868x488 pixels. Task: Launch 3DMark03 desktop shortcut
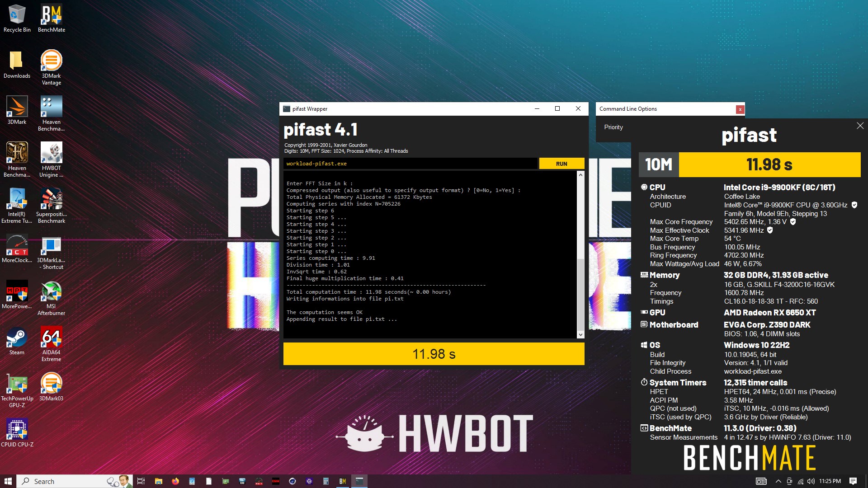pyautogui.click(x=51, y=387)
